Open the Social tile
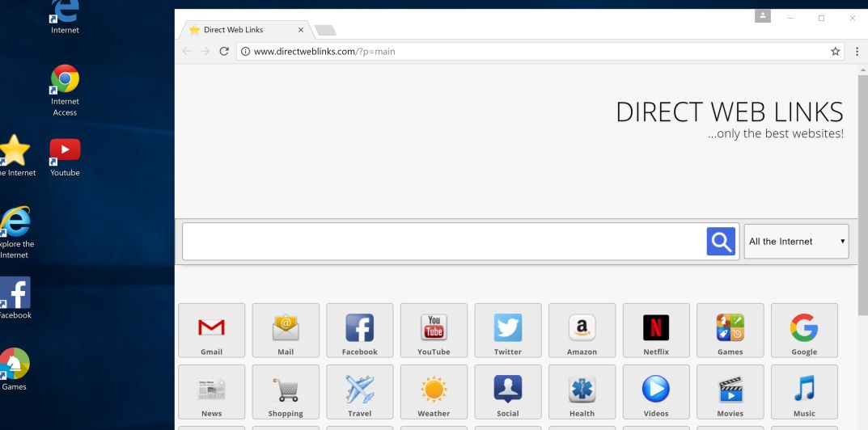Image resolution: width=868 pixels, height=430 pixels. point(508,392)
